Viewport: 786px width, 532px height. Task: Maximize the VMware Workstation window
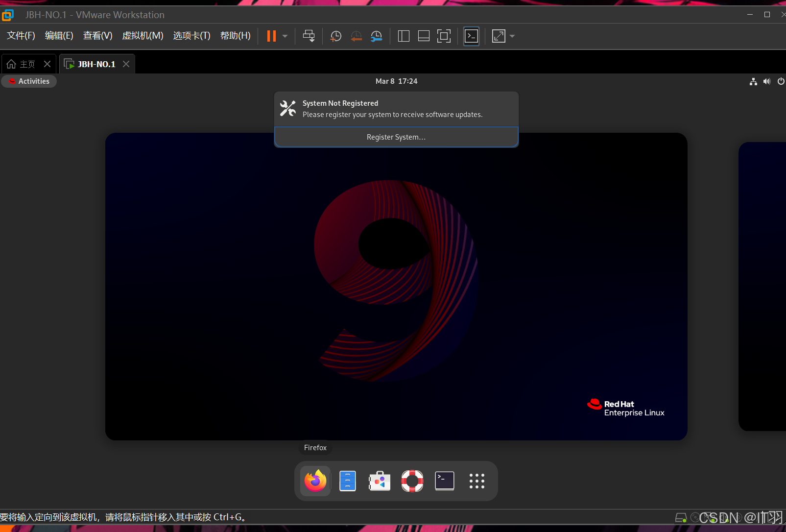[767, 15]
